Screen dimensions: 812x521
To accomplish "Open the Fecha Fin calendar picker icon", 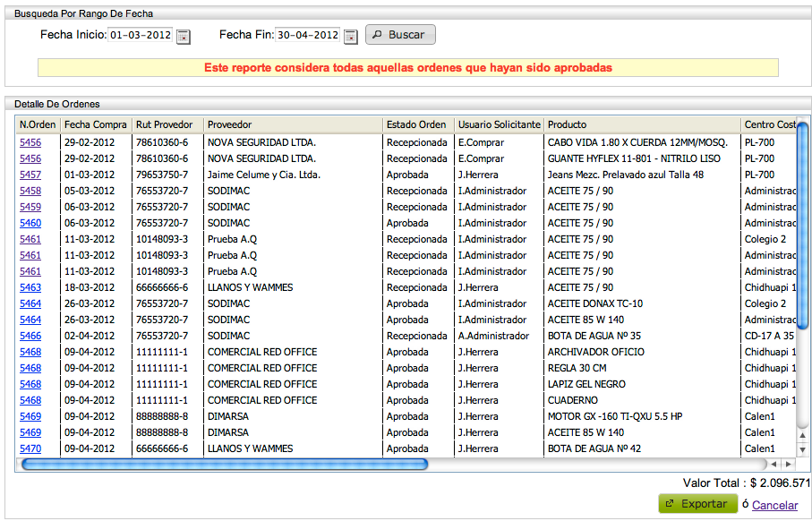I will click(x=350, y=37).
